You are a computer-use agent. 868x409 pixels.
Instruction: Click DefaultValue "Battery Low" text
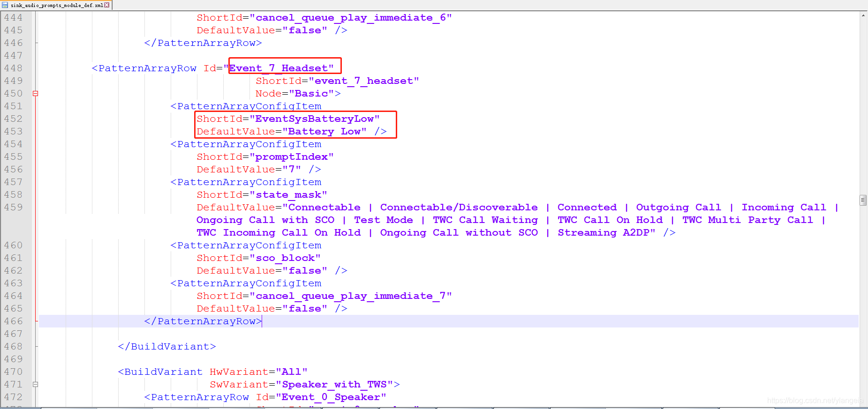(x=324, y=132)
